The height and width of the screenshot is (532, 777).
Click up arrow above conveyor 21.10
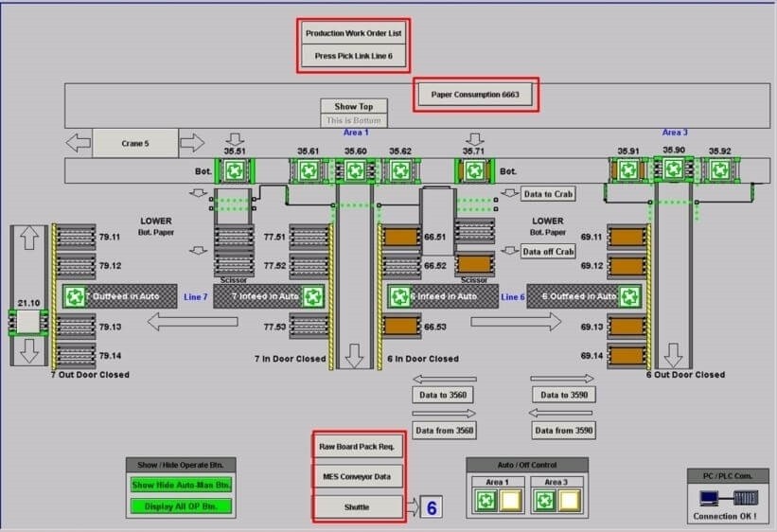28,238
